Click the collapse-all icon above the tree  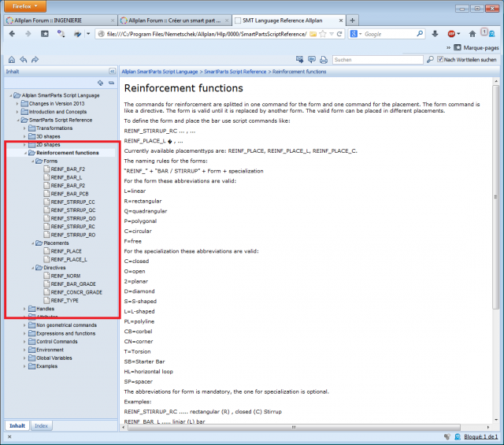click(111, 83)
